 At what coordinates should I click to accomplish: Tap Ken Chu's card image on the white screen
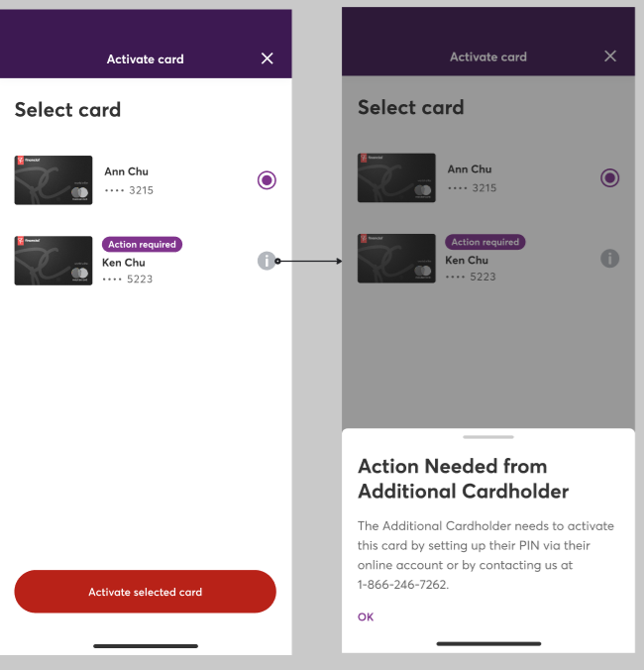[x=54, y=261]
